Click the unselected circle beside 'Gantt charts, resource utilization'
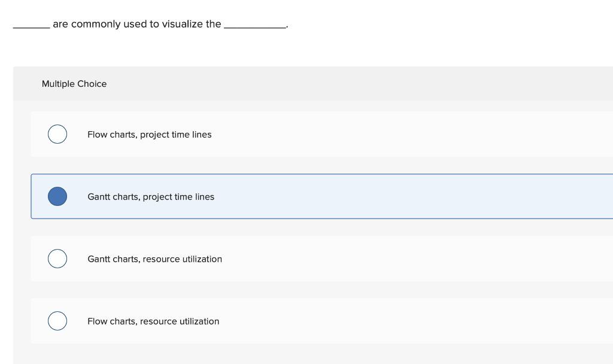The width and height of the screenshot is (613, 364). click(x=57, y=259)
